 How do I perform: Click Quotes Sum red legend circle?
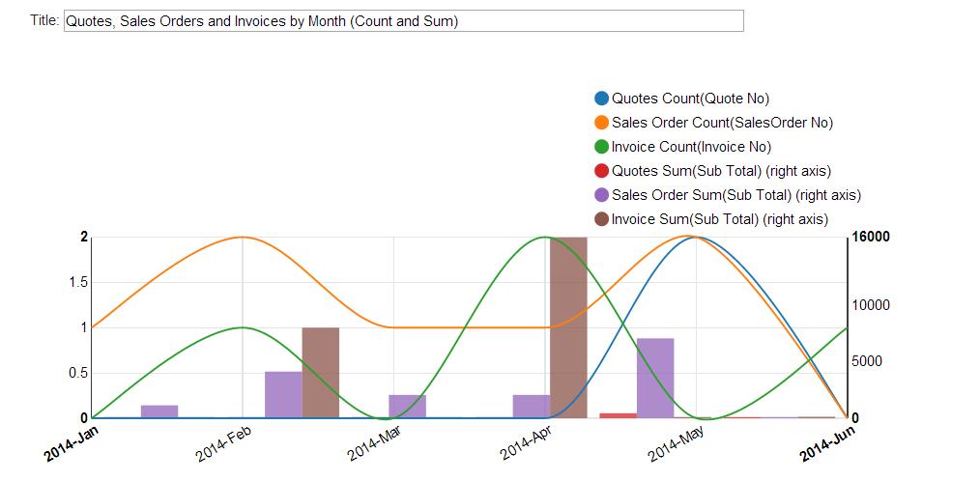click(601, 171)
